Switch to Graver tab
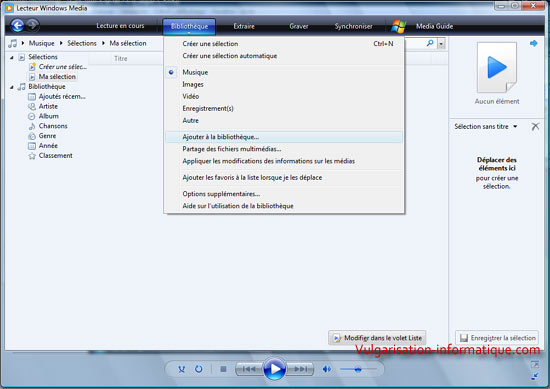 (299, 26)
